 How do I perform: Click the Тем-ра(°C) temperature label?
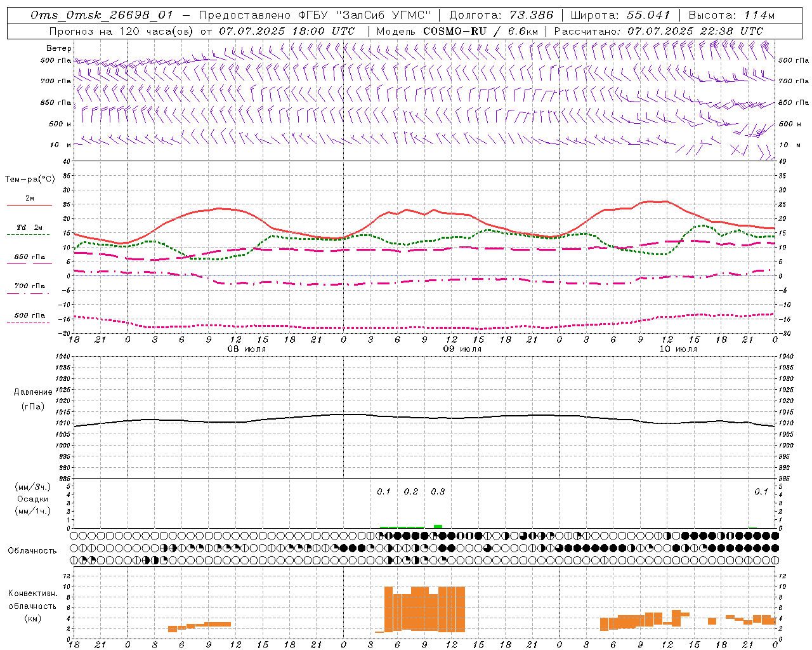(30, 180)
